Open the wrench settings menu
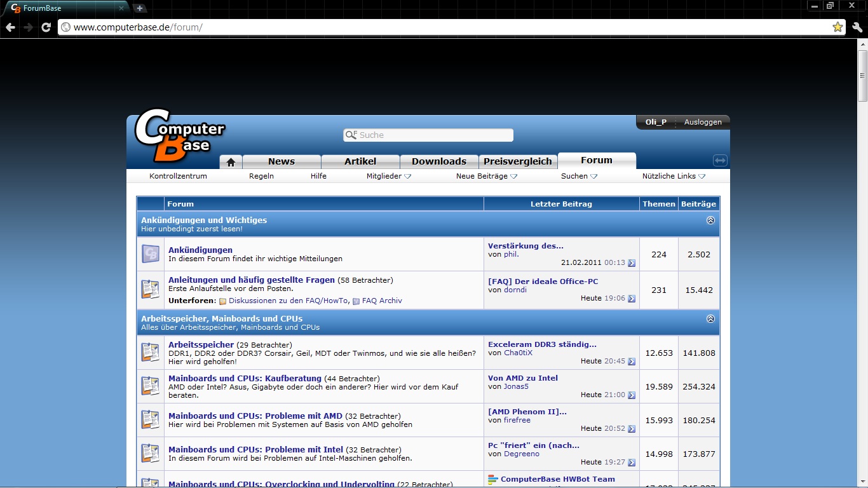This screenshot has height=488, width=868. (857, 27)
